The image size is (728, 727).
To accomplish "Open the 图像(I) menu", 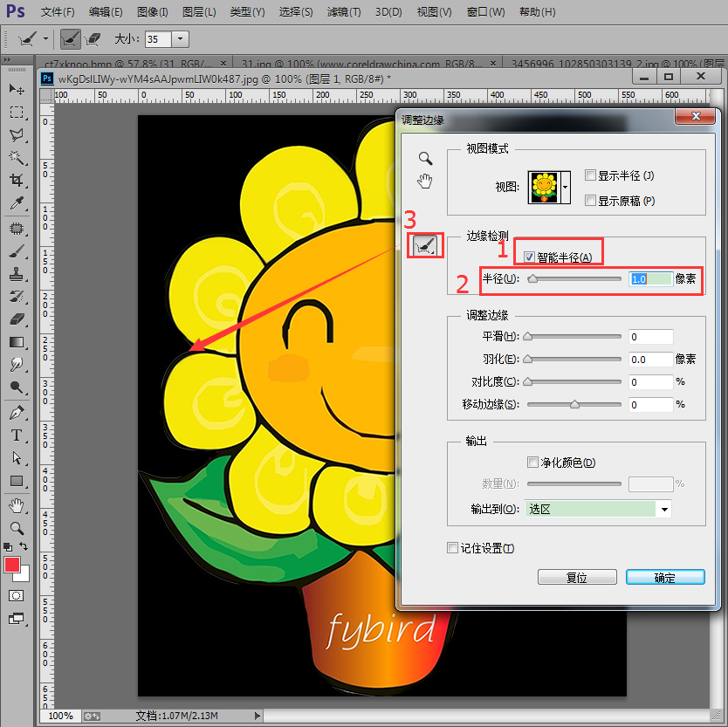I will coord(152,12).
